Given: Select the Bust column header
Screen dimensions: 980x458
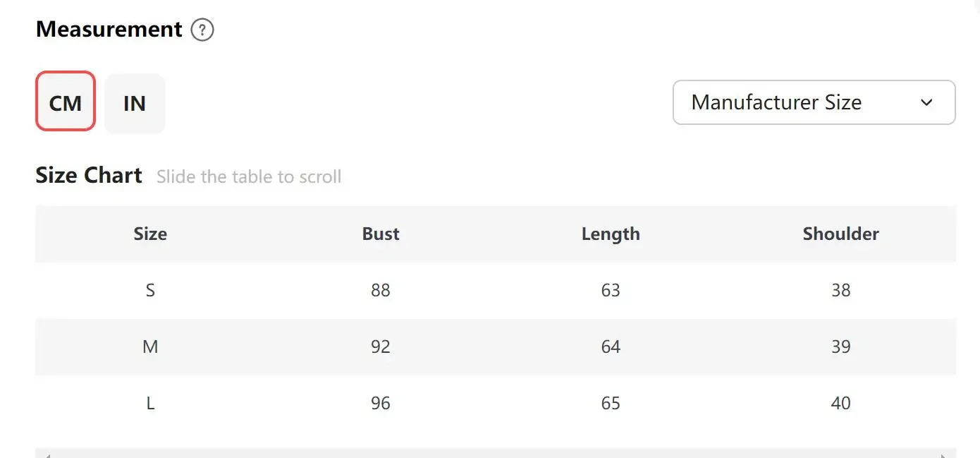Looking at the screenshot, I should point(381,234).
